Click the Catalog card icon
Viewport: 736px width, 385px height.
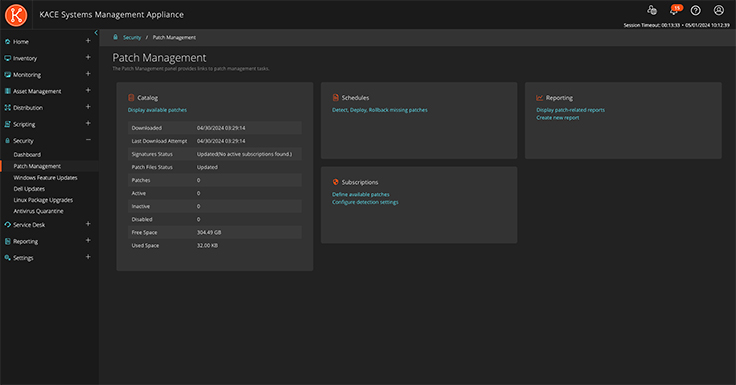131,98
